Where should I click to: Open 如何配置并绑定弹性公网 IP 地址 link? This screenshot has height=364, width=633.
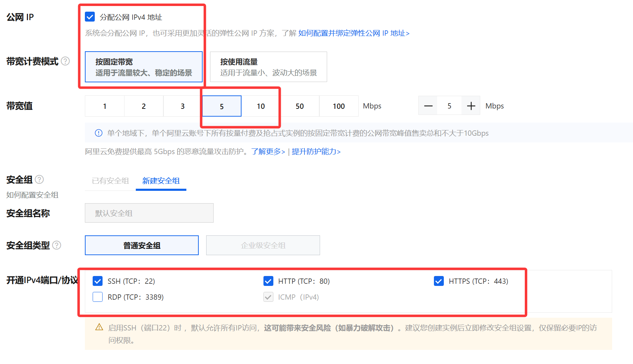click(354, 33)
